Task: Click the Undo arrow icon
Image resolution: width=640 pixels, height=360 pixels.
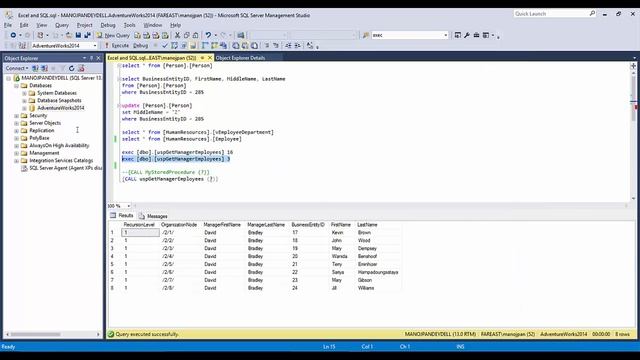Action: [x=208, y=36]
